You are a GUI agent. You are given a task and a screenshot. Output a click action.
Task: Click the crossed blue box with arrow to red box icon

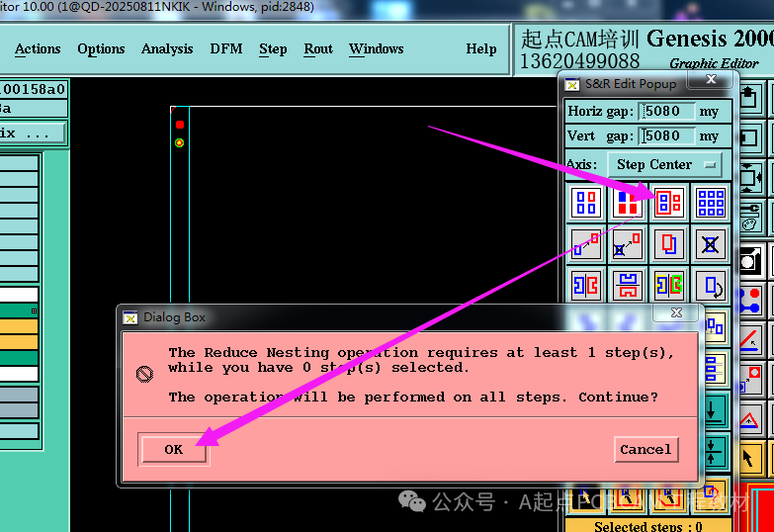tap(628, 244)
